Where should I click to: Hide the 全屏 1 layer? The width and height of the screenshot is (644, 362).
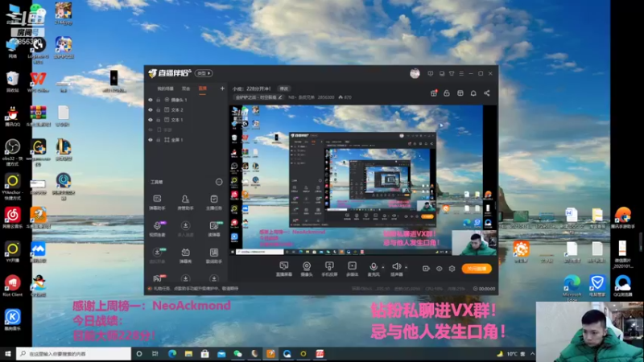click(x=151, y=139)
